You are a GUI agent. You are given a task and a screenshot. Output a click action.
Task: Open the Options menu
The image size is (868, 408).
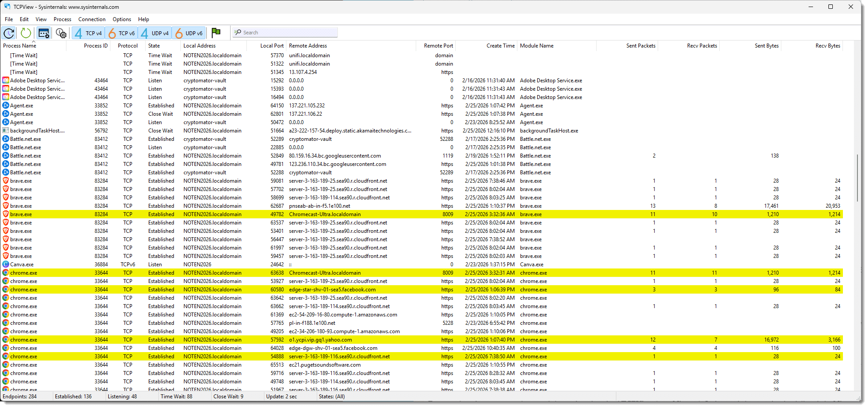(x=121, y=19)
